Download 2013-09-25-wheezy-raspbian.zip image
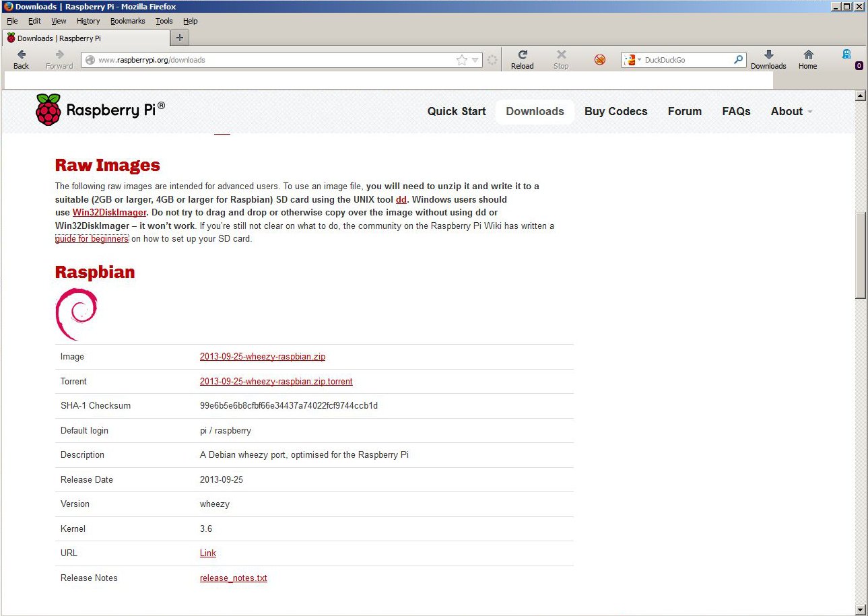Image resolution: width=868 pixels, height=616 pixels. [263, 357]
